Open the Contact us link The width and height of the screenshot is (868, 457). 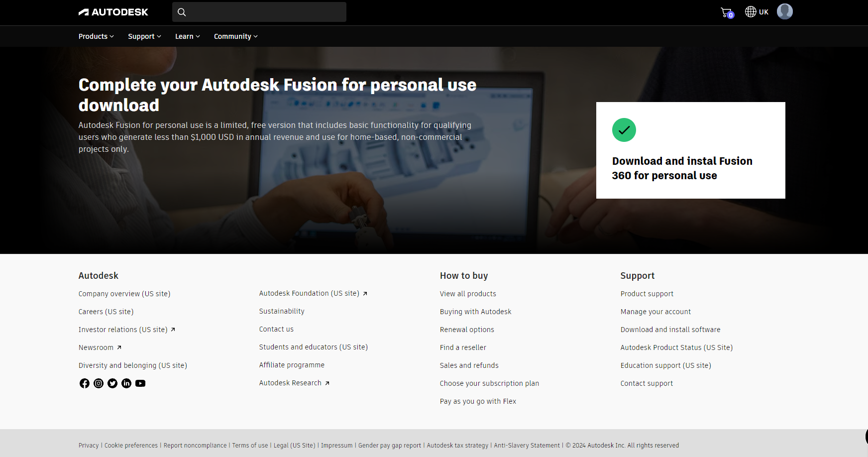point(276,329)
